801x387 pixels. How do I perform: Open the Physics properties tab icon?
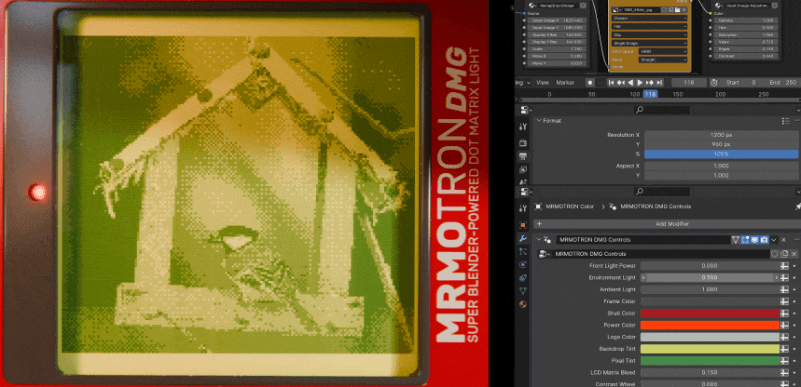[x=523, y=265]
